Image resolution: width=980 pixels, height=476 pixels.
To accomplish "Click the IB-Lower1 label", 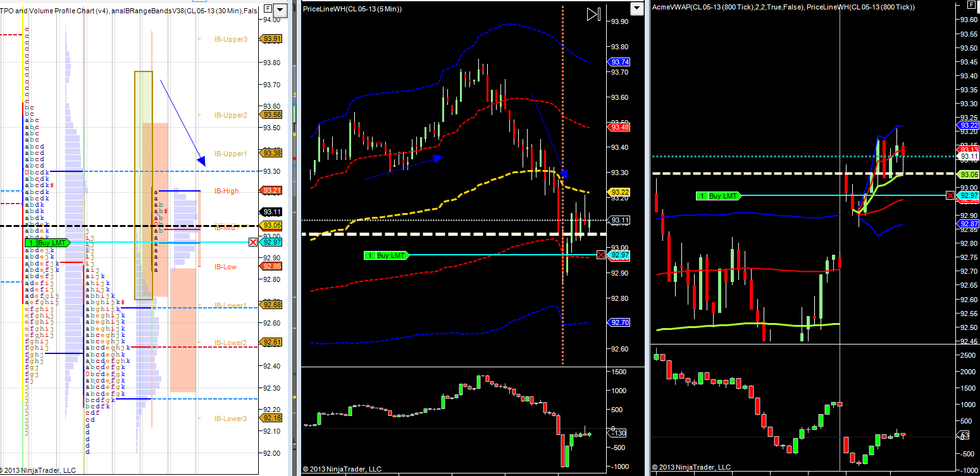I will click(231, 305).
